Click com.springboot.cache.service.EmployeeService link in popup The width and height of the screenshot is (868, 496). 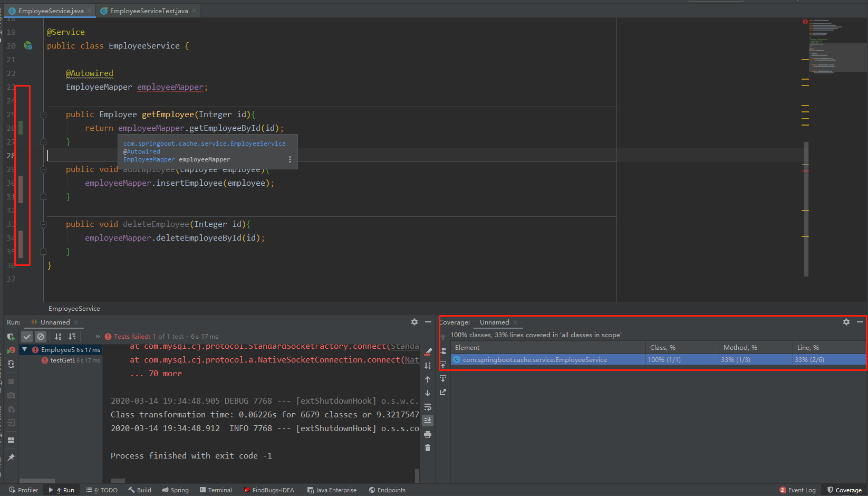(x=205, y=144)
